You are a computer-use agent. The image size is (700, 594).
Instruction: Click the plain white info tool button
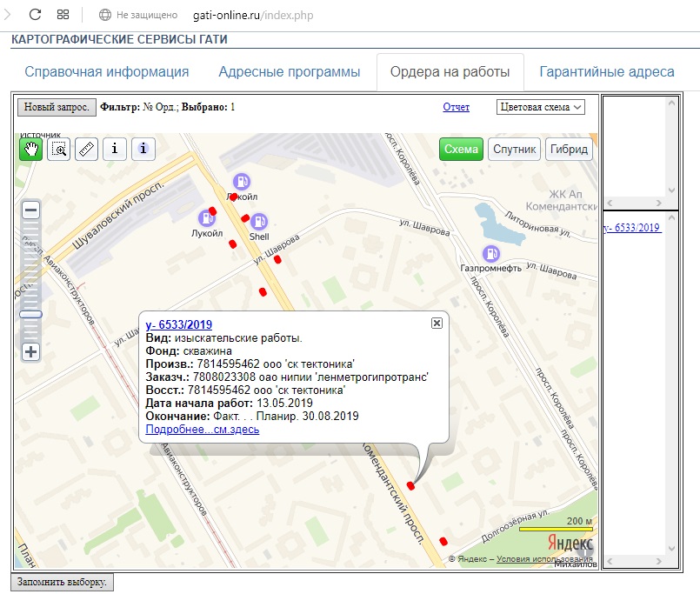click(x=115, y=149)
